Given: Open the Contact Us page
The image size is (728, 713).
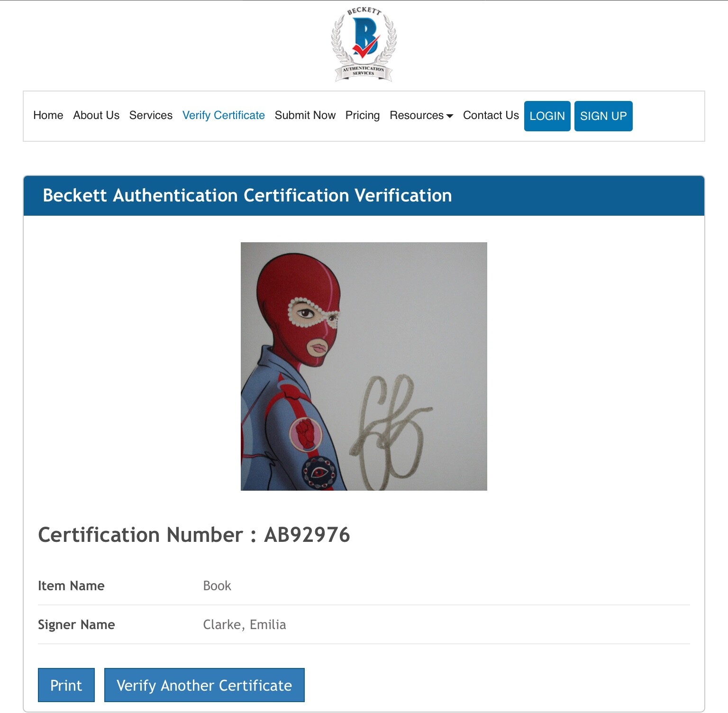Looking at the screenshot, I should click(x=491, y=115).
